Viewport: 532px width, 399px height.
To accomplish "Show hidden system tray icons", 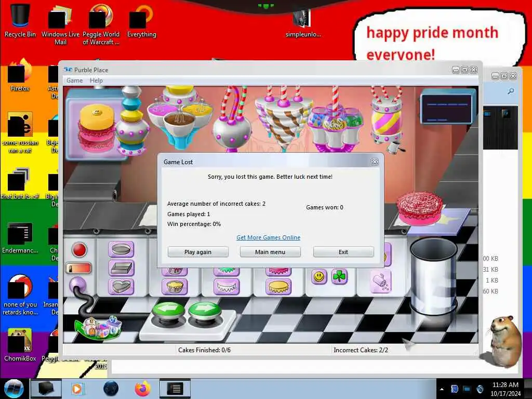I will [442, 389].
